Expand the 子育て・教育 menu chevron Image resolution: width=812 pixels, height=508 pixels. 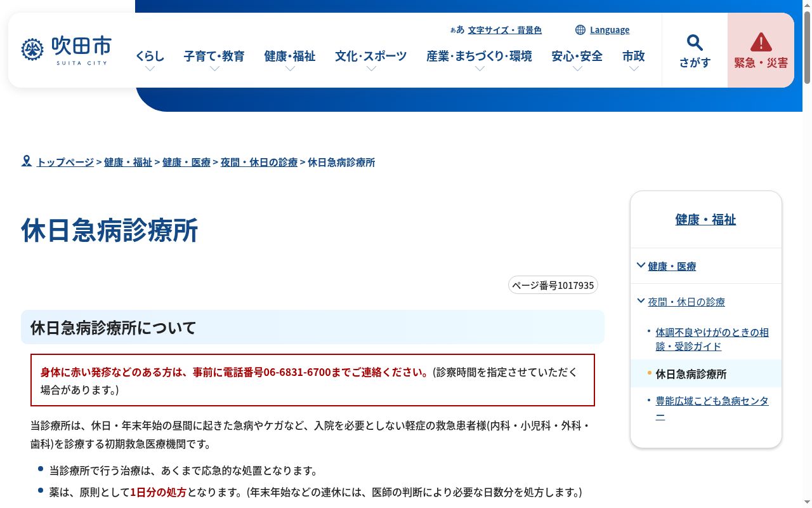click(214, 69)
